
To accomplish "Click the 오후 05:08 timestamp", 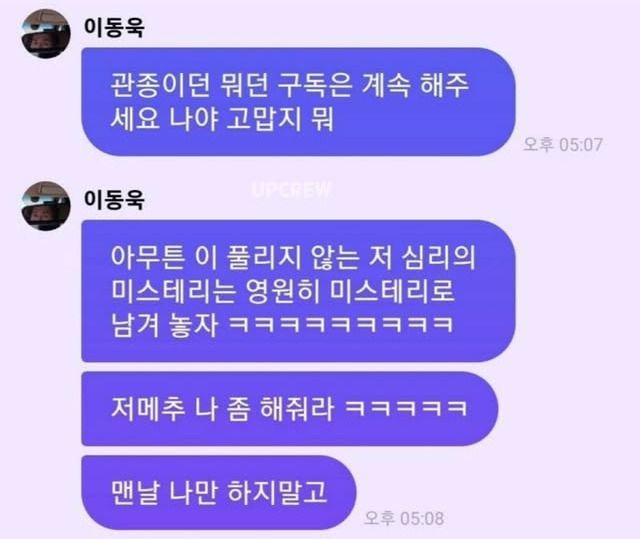I will [x=404, y=518].
